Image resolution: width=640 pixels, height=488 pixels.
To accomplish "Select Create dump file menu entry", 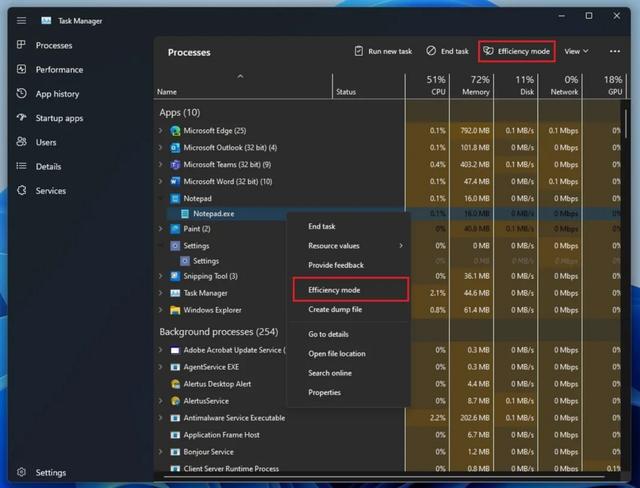I will tap(335, 310).
